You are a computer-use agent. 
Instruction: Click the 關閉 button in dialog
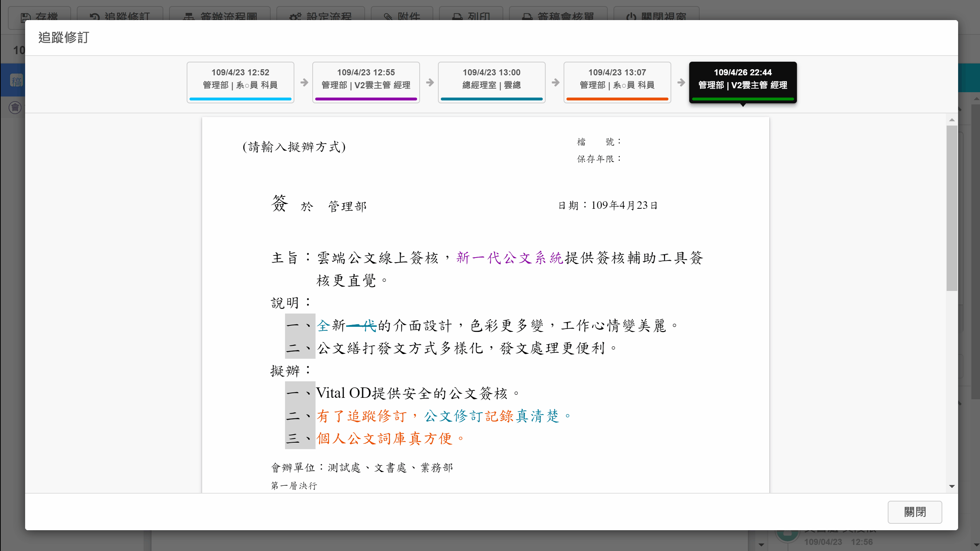[915, 512]
